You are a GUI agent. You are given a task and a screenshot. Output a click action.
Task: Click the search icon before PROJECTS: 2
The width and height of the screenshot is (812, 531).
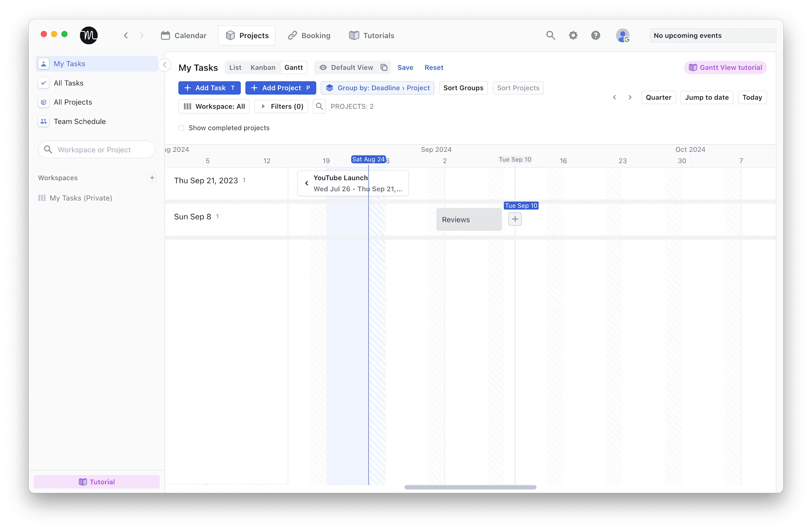pyautogui.click(x=320, y=106)
